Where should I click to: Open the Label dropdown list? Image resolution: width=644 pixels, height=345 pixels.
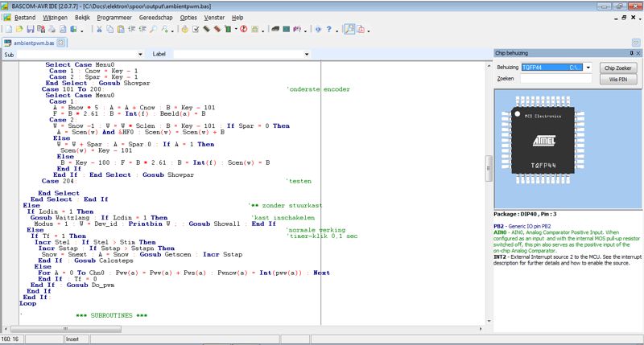(x=307, y=54)
